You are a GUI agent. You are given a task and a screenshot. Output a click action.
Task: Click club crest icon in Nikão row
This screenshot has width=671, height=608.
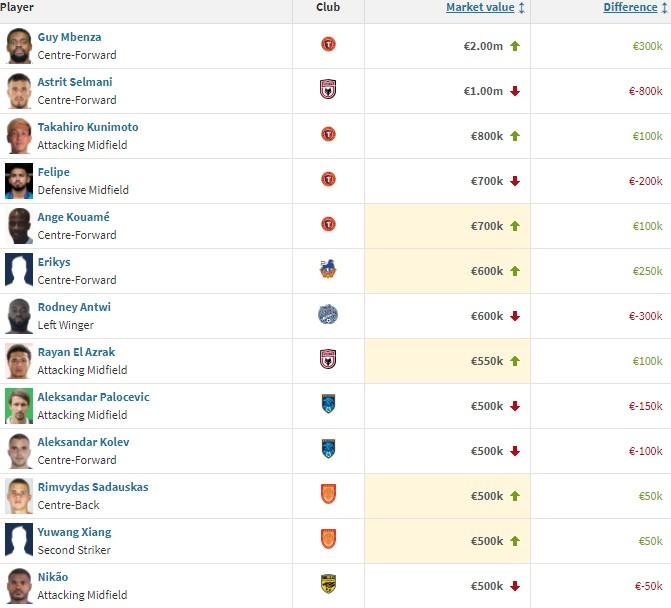pos(328,584)
